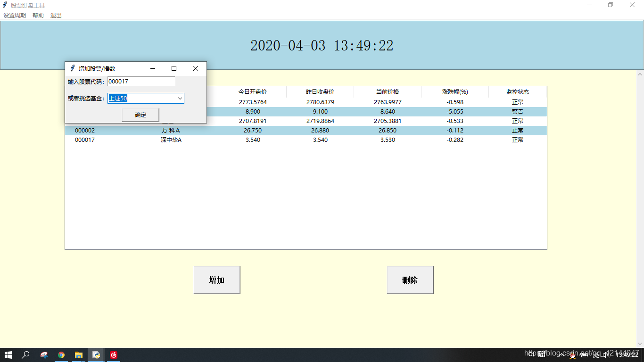Select the 26.880 closing price cell
This screenshot has width=644, height=362.
[x=320, y=131]
